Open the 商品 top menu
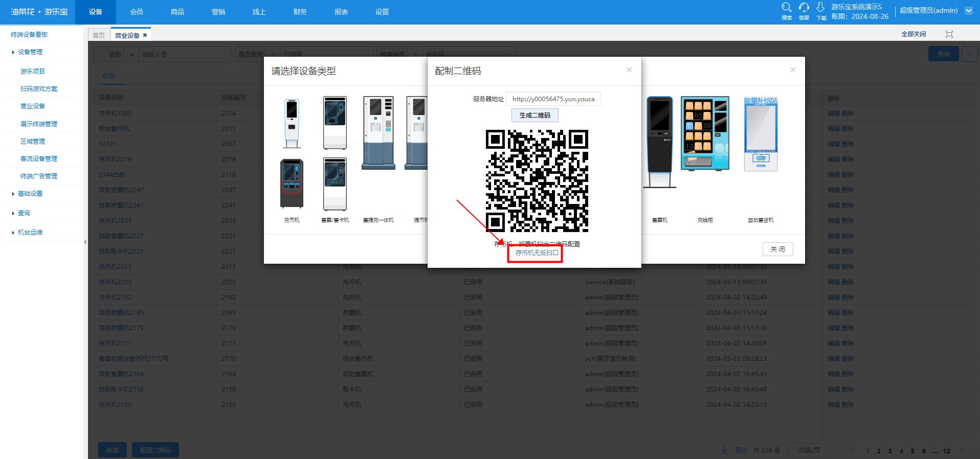980x459 pixels. click(177, 12)
